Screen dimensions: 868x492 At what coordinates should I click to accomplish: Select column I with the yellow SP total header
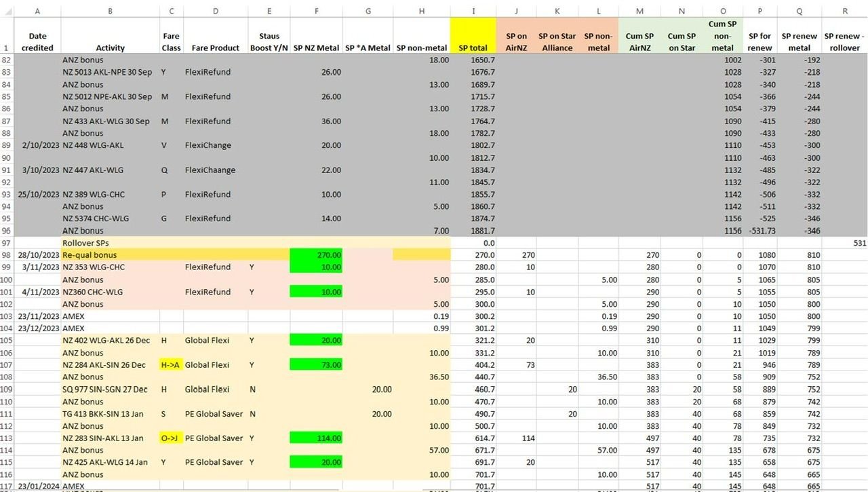(475, 11)
